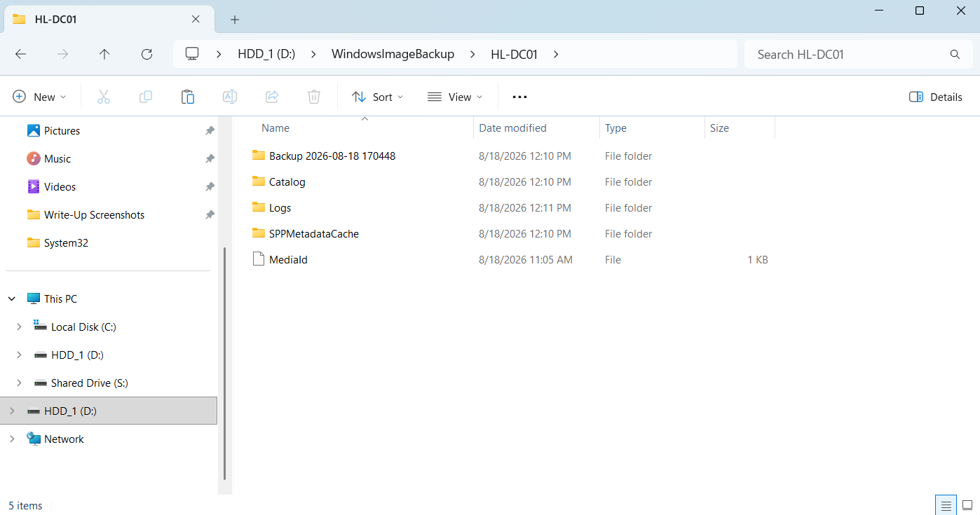Go back with the left arrow

(x=20, y=54)
